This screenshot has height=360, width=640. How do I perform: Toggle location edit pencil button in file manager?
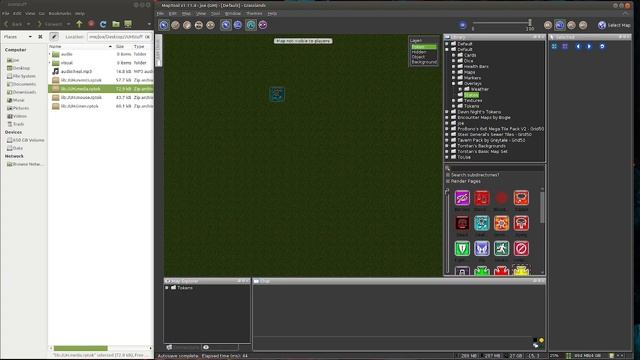54,37
